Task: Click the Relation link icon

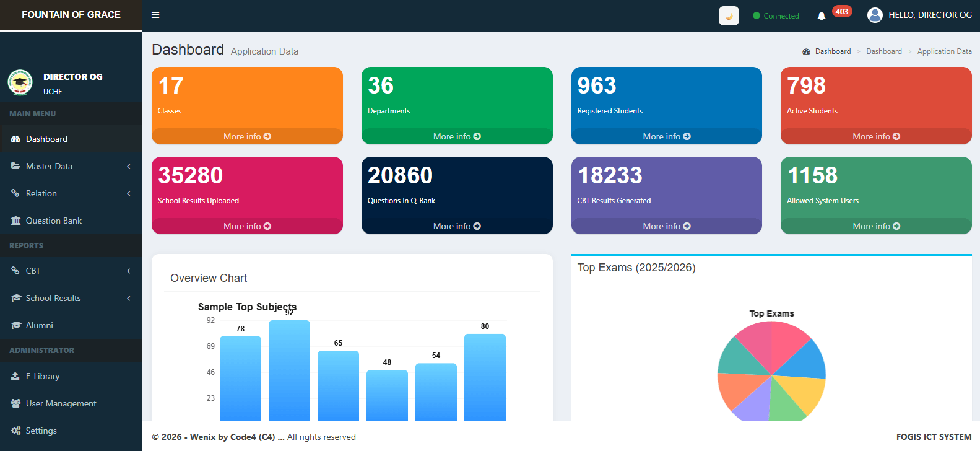Action: tap(15, 193)
